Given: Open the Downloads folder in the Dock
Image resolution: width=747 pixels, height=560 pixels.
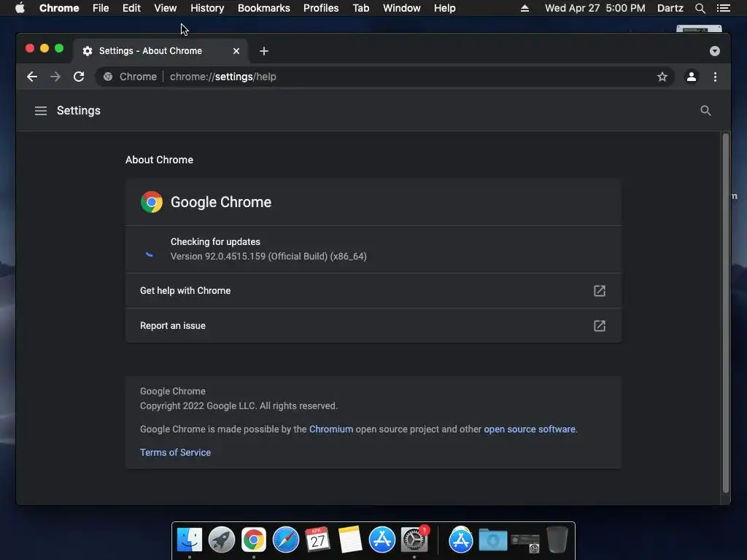Looking at the screenshot, I should [493, 540].
